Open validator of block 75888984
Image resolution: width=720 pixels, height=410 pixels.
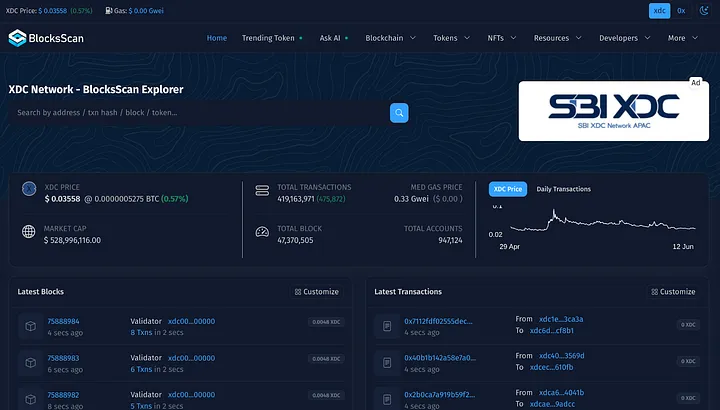point(191,321)
